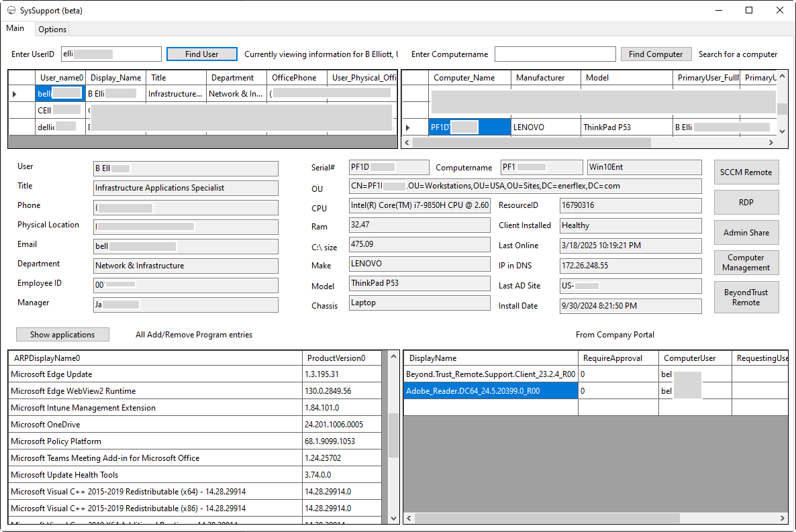Click the Enter UserID text box

(x=111, y=54)
